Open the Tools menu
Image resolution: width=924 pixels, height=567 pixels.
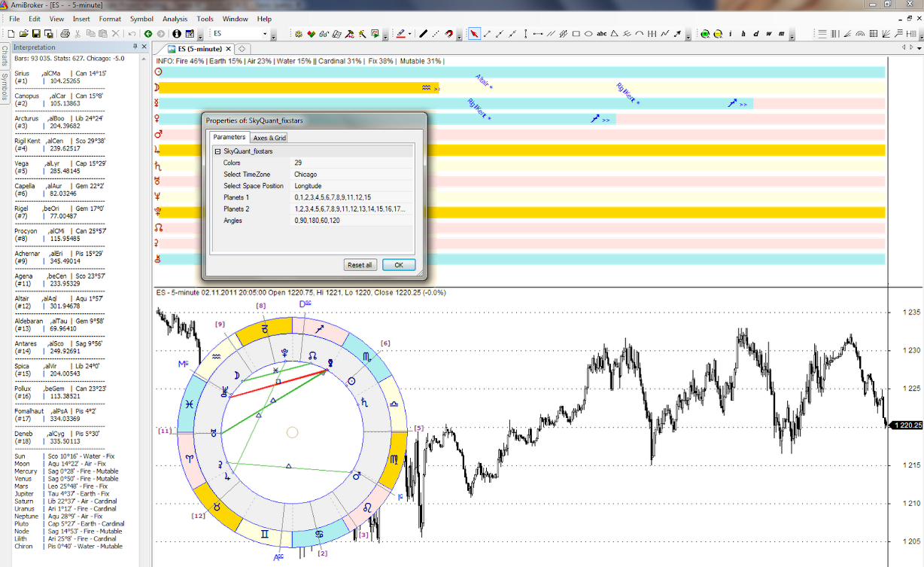pyautogui.click(x=205, y=19)
